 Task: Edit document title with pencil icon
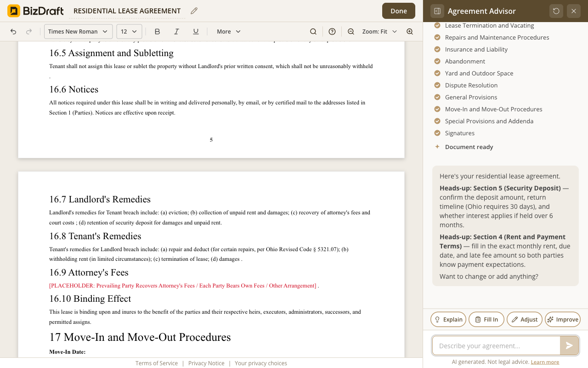(194, 11)
